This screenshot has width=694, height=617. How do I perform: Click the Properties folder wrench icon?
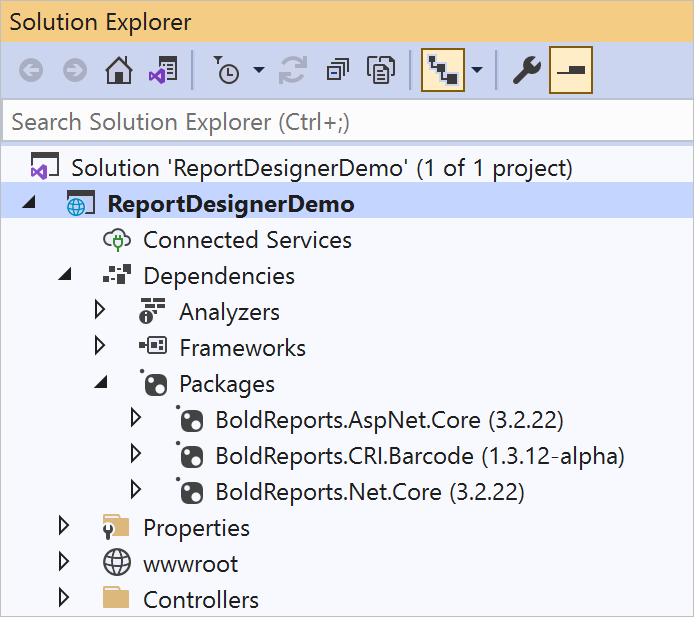click(x=116, y=527)
